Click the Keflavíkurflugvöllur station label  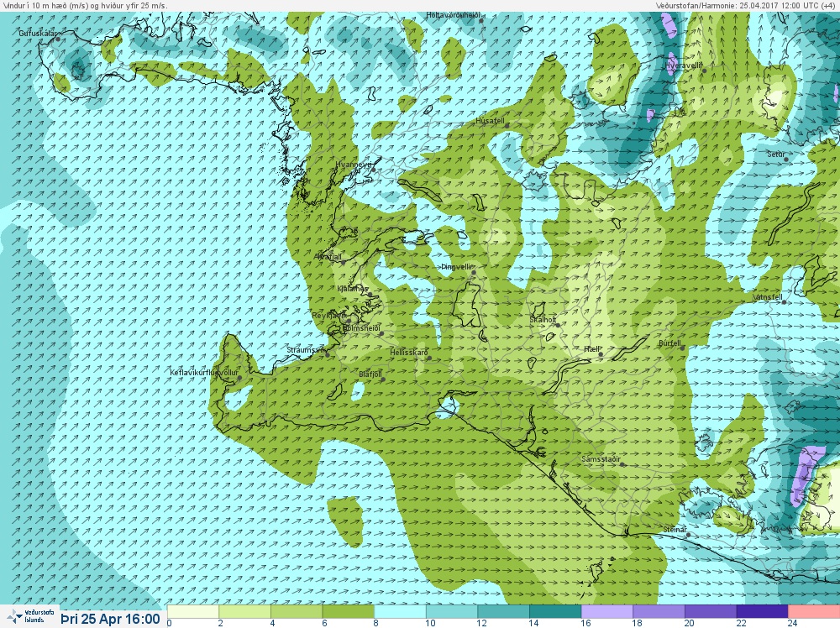204,373
